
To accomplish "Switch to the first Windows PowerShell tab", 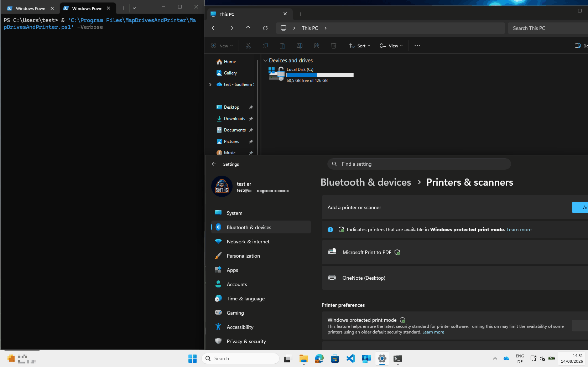I will 30,8.
